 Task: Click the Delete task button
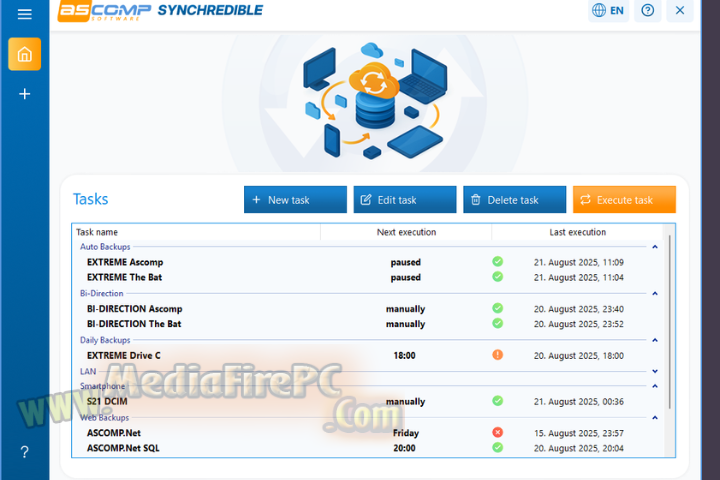[x=515, y=200]
